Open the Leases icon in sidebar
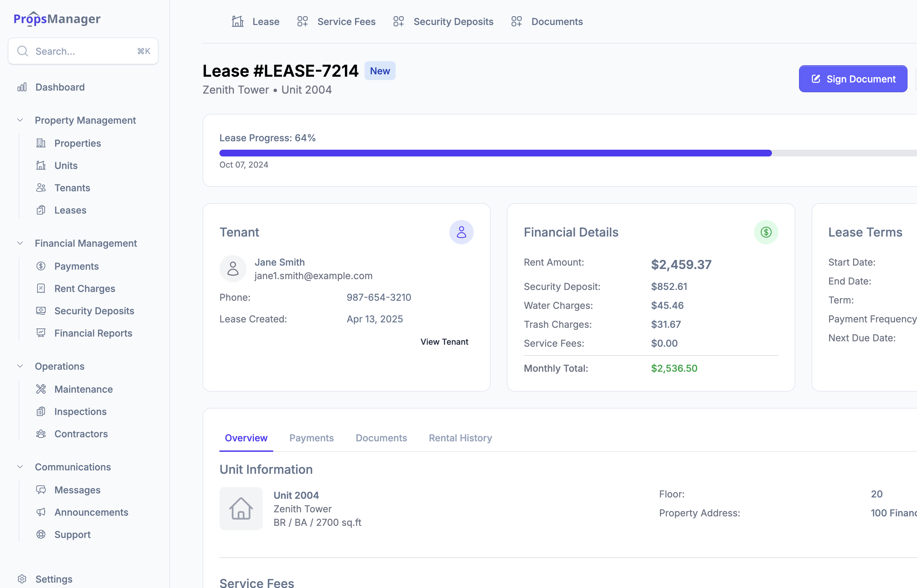Image resolution: width=917 pixels, height=588 pixels. pos(41,210)
